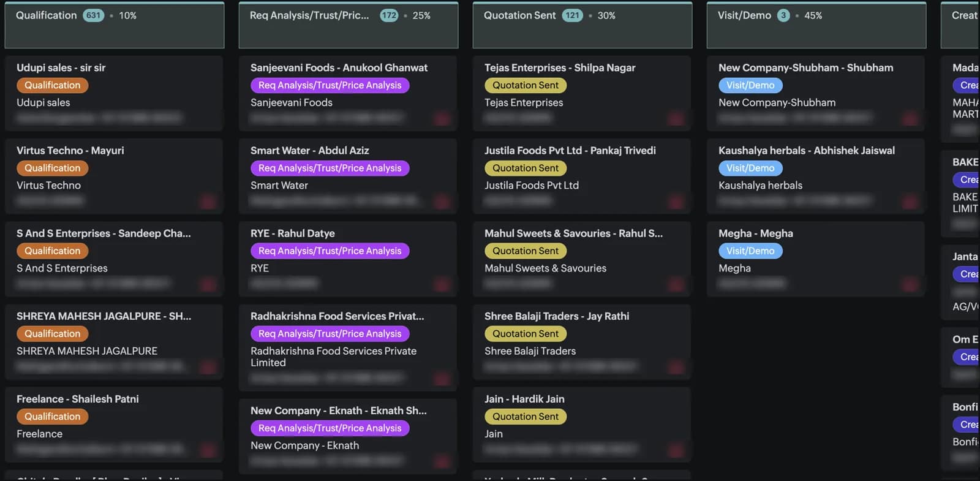The height and width of the screenshot is (481, 980).
Task: Click the 172 count badge on Req Analysis
Action: pyautogui.click(x=389, y=15)
